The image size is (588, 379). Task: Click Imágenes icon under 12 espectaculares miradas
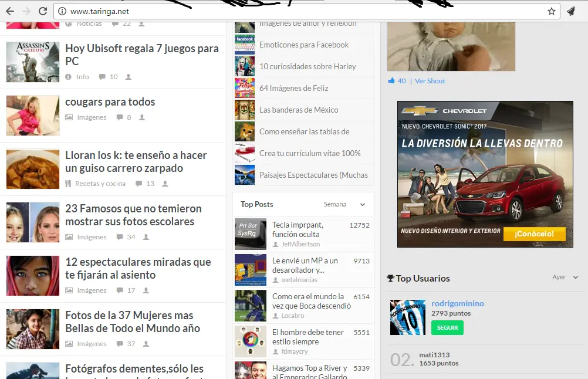(69, 290)
